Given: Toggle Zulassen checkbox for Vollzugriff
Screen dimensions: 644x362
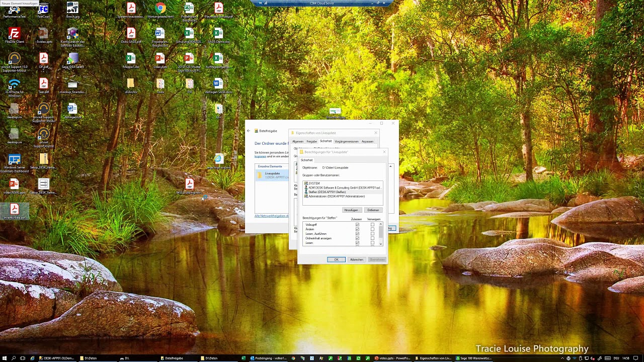Looking at the screenshot, I should click(x=357, y=225).
